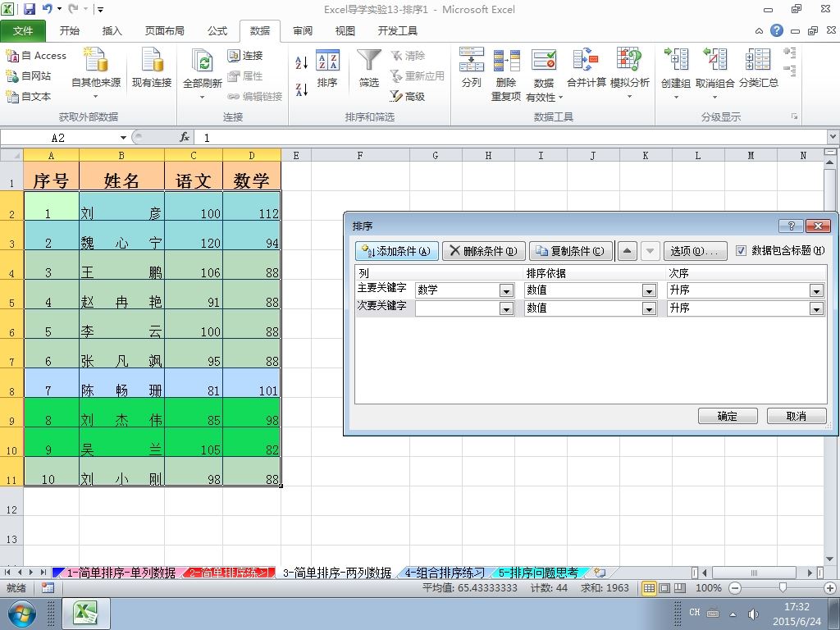
Task: Click the sort descending Z-A icon
Action: [302, 89]
